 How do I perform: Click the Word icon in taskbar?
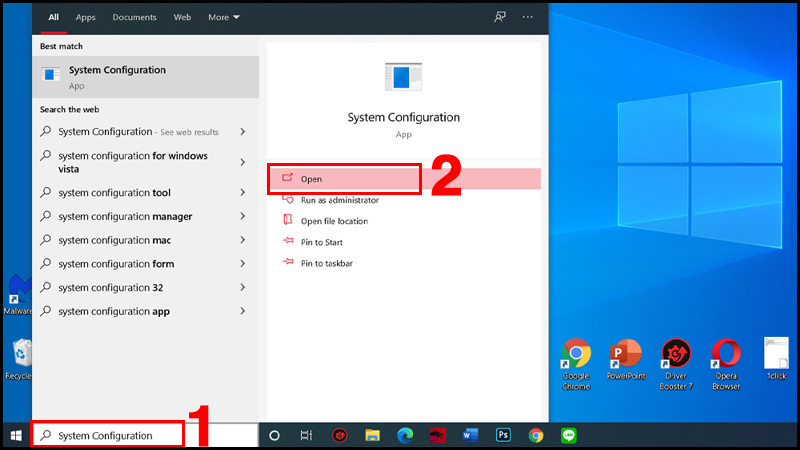[470, 435]
